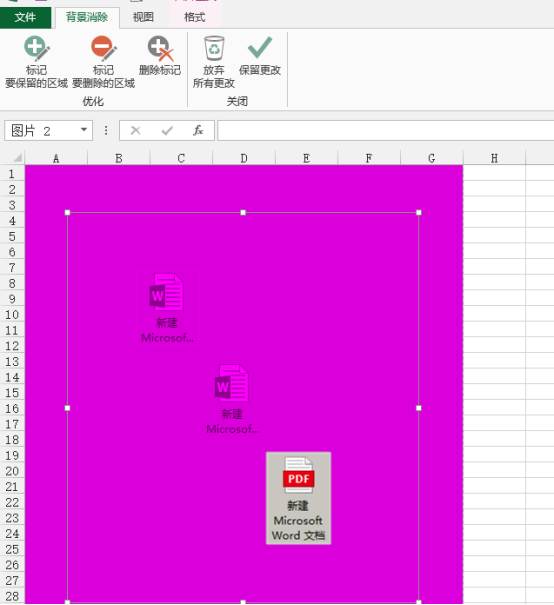Cancel formula entry with X icon
The image size is (554, 605).
135,131
